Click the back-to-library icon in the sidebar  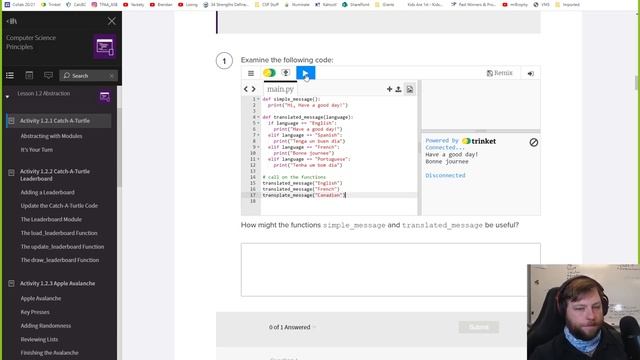[x=12, y=21]
